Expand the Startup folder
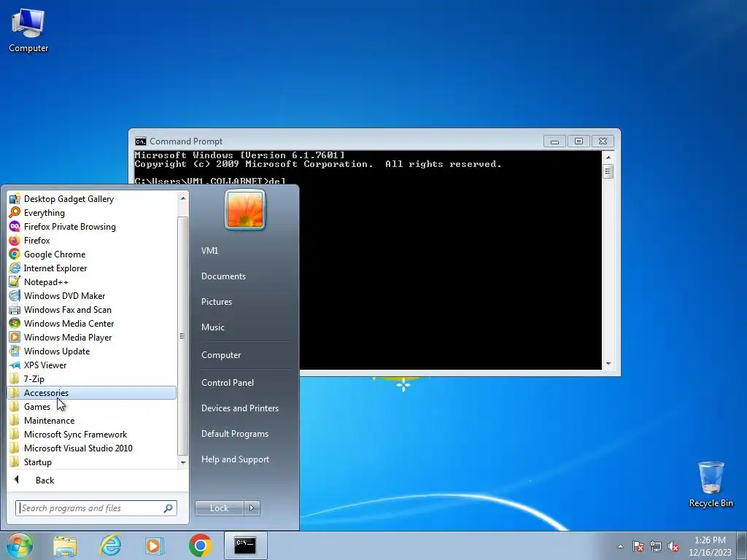This screenshot has height=560, width=747. [92, 462]
